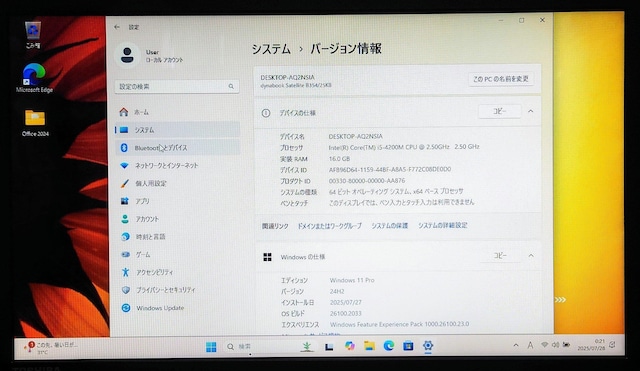
Task: Click the device name DESKTOP-AQ2NSIA header
Action: 287,77
